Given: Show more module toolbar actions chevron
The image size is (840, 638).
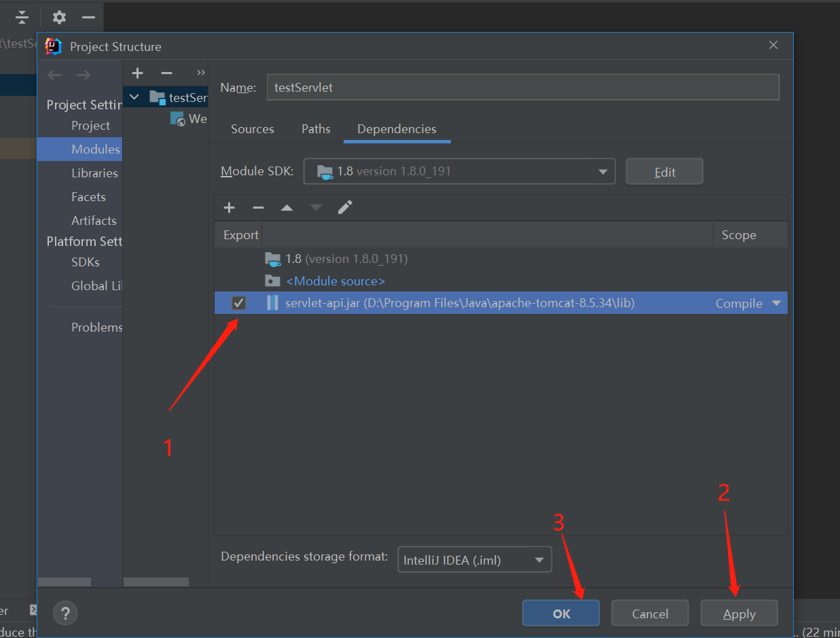Looking at the screenshot, I should click(200, 73).
